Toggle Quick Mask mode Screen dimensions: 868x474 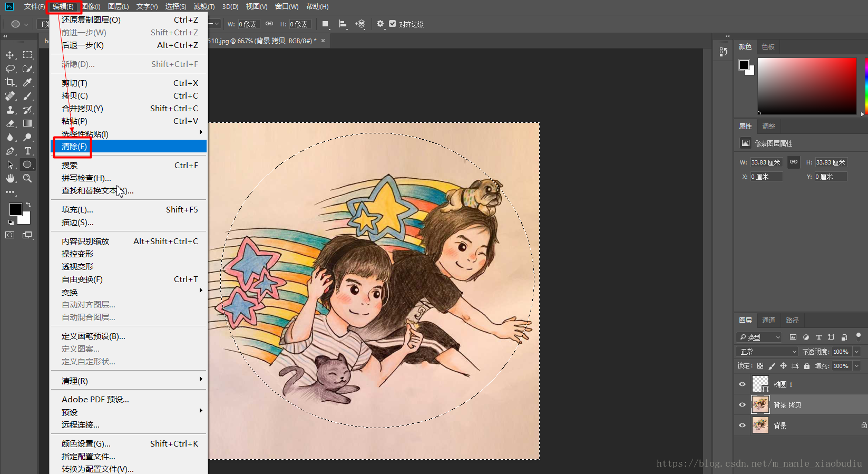10,235
